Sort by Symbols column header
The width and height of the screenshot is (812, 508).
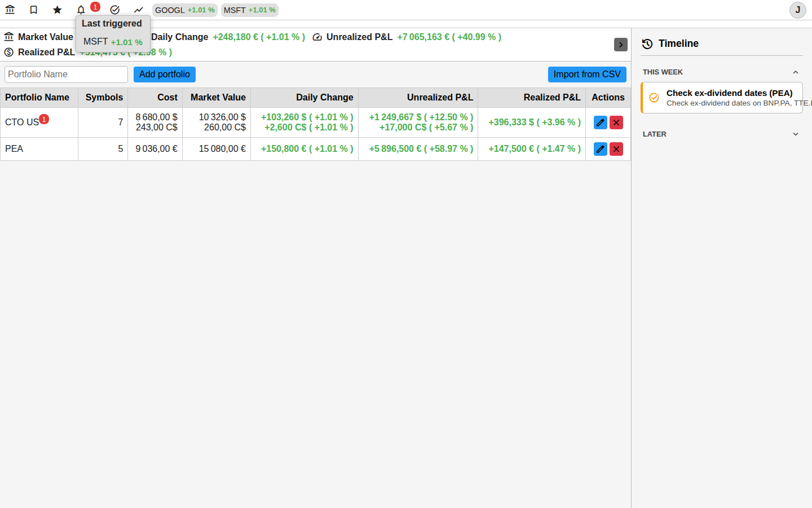click(104, 98)
